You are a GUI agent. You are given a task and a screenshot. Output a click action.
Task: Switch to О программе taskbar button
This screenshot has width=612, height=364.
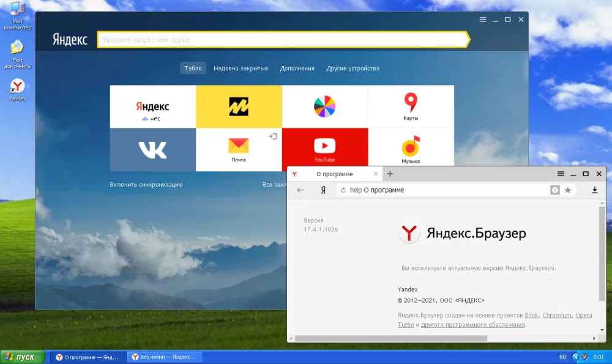coord(89,357)
